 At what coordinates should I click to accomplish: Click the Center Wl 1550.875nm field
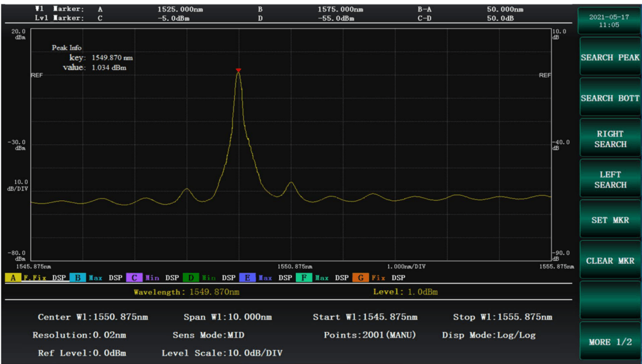click(x=93, y=317)
